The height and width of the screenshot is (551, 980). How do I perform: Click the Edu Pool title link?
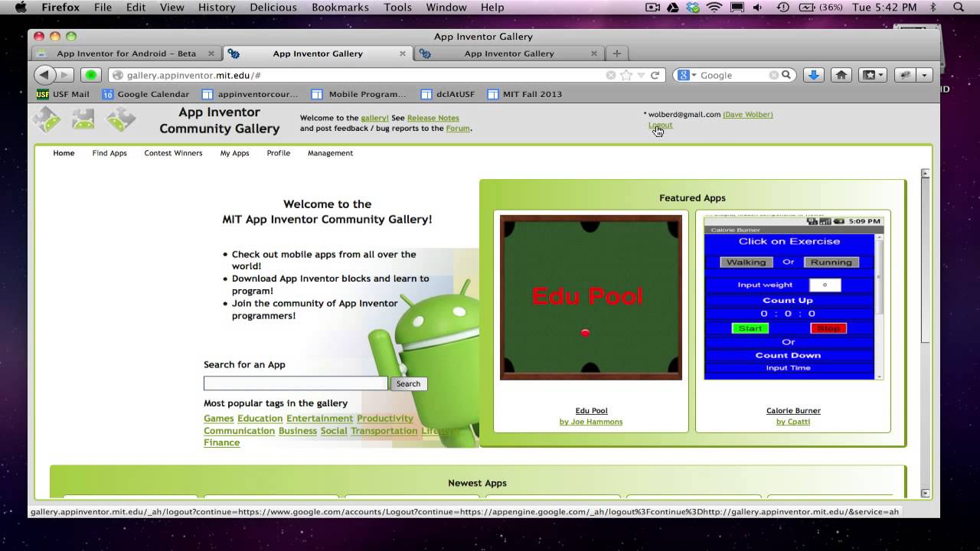point(591,411)
